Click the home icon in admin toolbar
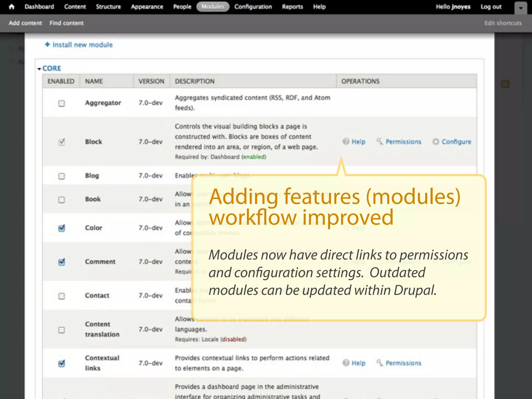Viewport: 532px width, 399px height. [x=11, y=7]
